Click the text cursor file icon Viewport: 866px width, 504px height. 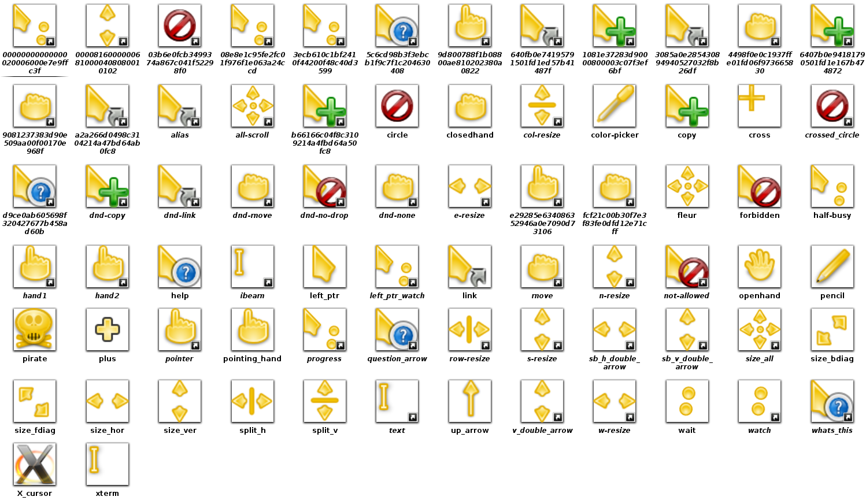[397, 401]
